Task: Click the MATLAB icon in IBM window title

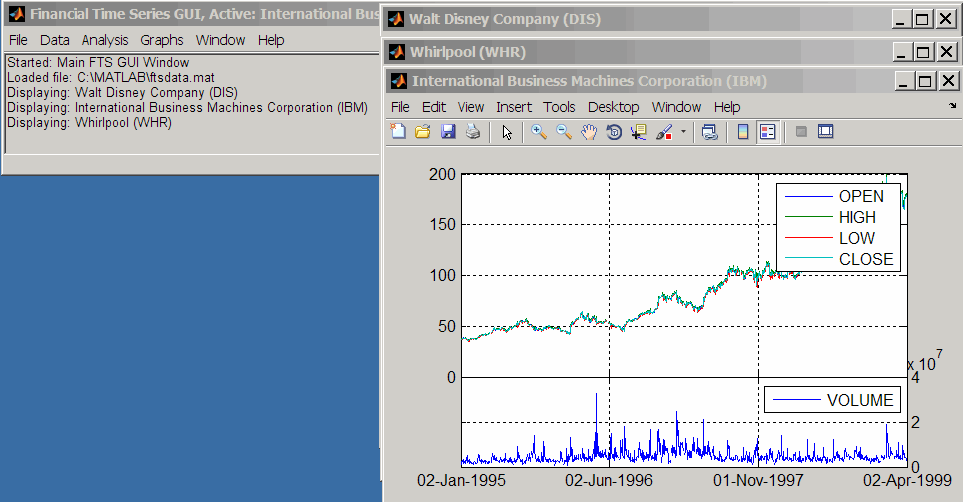Action: tap(399, 81)
